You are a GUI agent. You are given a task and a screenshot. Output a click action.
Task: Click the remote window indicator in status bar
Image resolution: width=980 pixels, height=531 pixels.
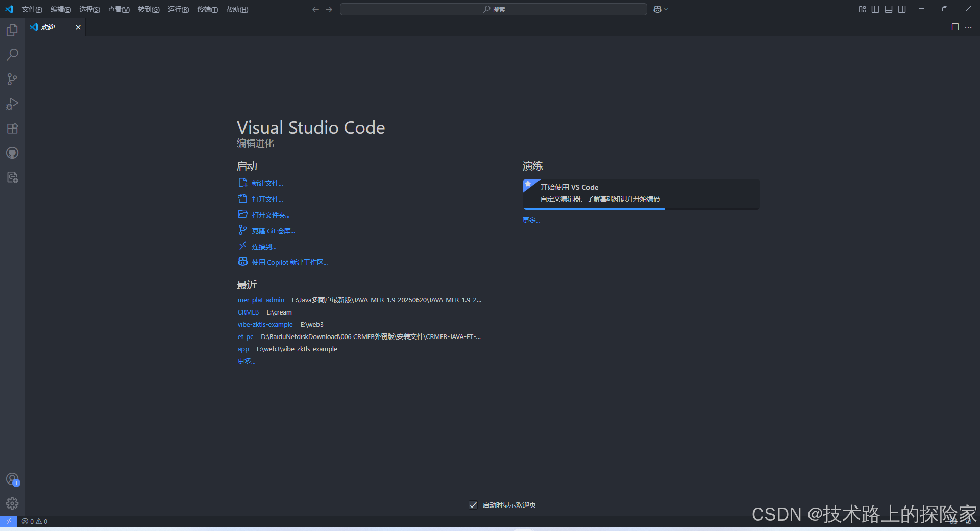[9, 521]
